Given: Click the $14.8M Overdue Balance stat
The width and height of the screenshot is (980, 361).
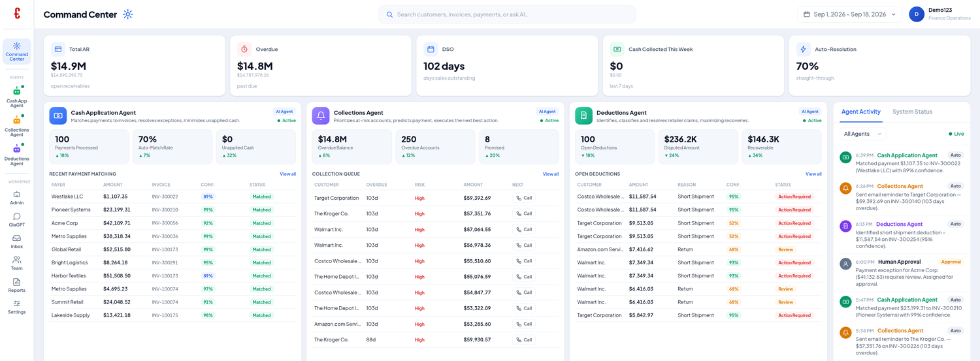Looking at the screenshot, I should coord(352,146).
